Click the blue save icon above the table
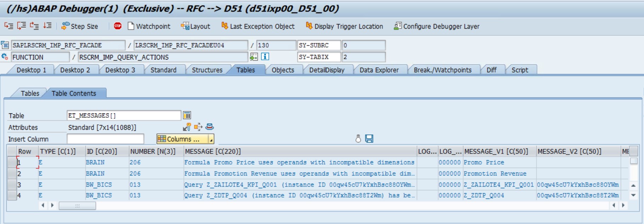This screenshot has width=644, height=224. [369, 139]
